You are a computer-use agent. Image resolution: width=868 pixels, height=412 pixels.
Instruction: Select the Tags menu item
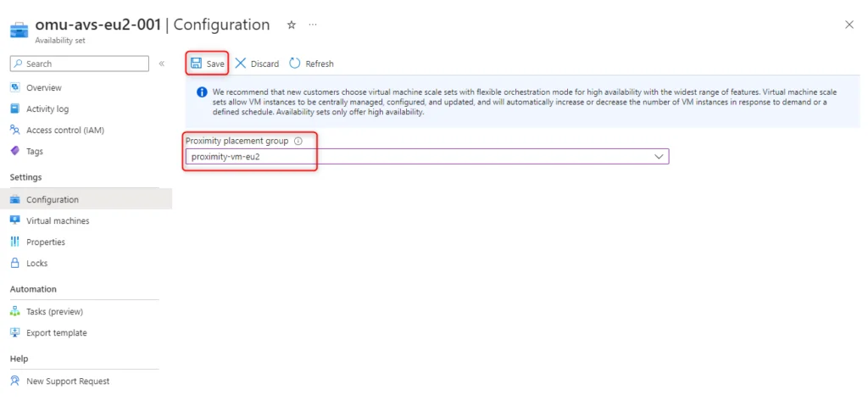pyautogui.click(x=34, y=151)
